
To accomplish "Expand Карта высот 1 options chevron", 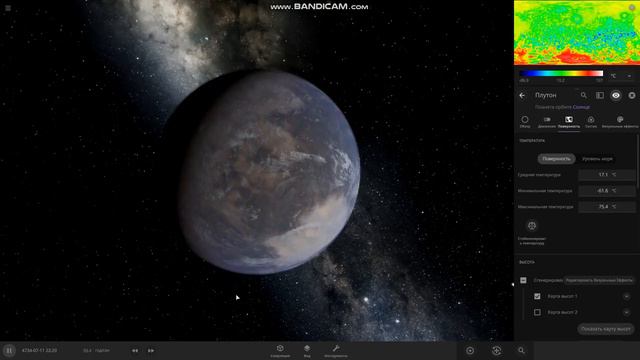I will (x=626, y=296).
